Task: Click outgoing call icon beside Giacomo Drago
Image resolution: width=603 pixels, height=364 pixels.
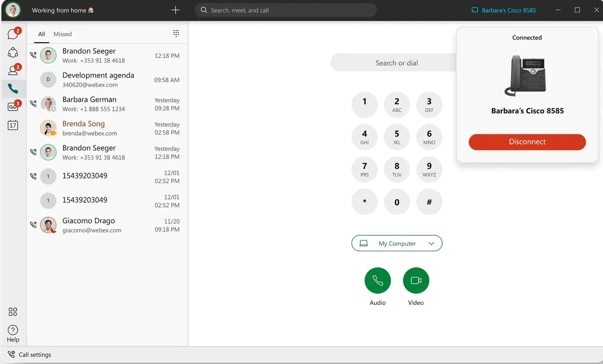Action: pyautogui.click(x=33, y=225)
